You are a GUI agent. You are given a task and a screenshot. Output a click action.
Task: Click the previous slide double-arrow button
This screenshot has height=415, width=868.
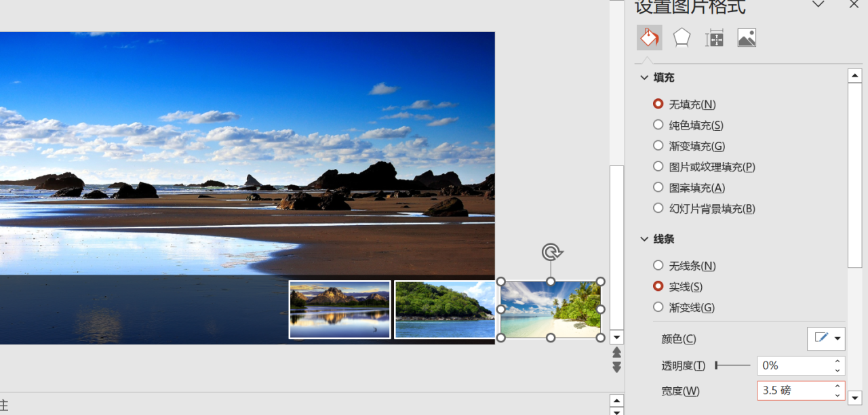click(x=616, y=353)
